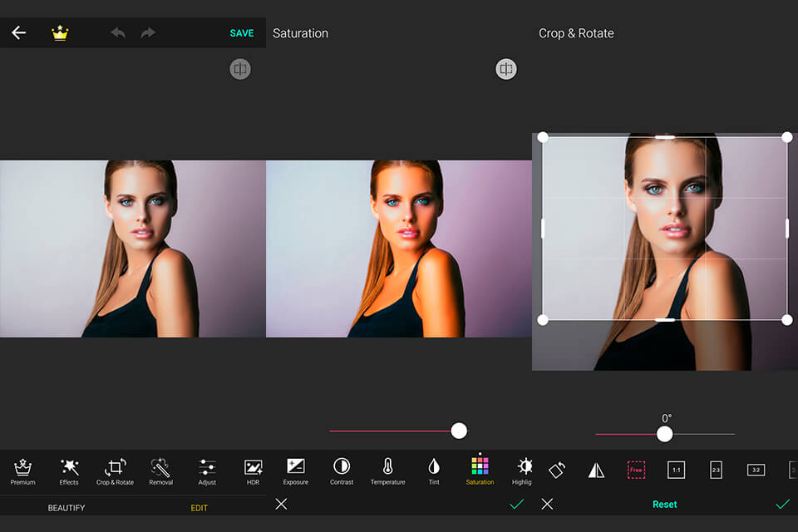Select the Crop & Rotate tool
The image size is (798, 532).
pos(115,470)
